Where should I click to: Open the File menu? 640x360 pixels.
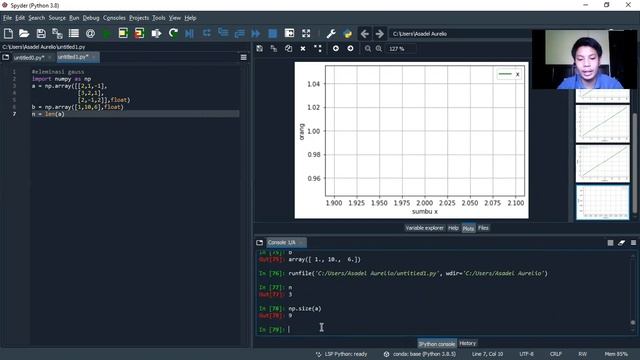pos(7,18)
